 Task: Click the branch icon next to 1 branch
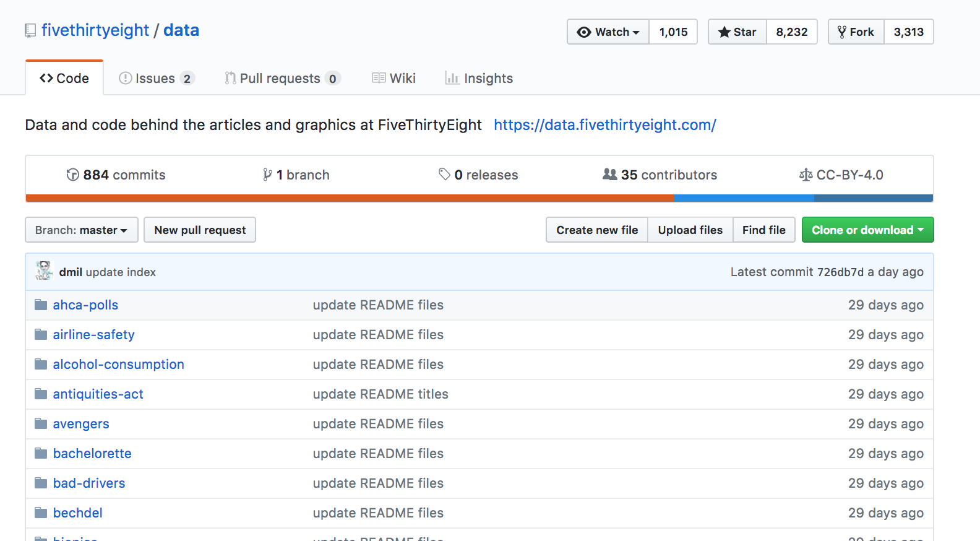point(267,175)
